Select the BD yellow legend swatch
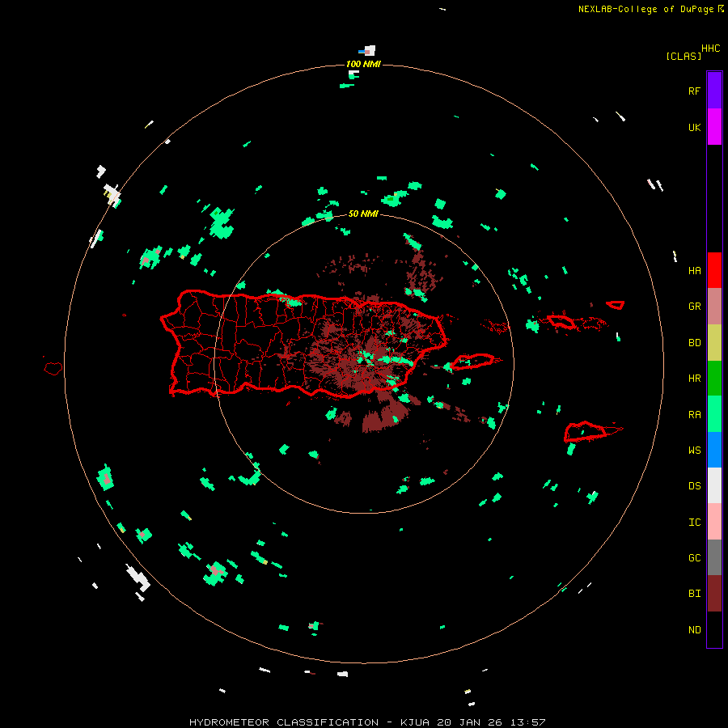Viewport: 728px width, 728px height. [714, 343]
